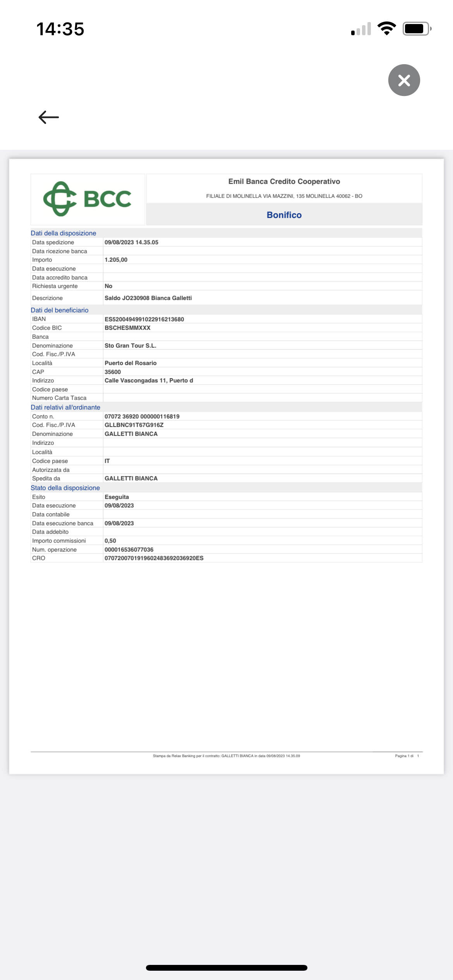Select the Autorizzata da label
The width and height of the screenshot is (453, 980).
coord(51,470)
